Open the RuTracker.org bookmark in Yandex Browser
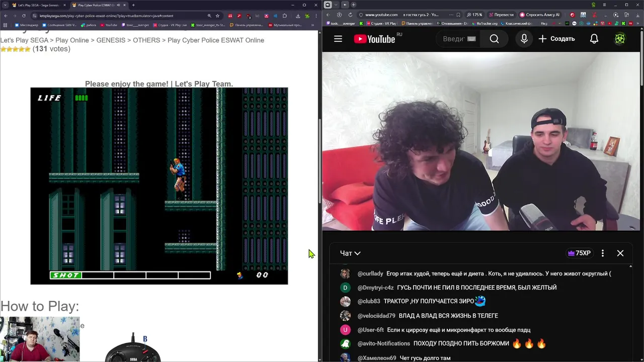 [x=484, y=23]
